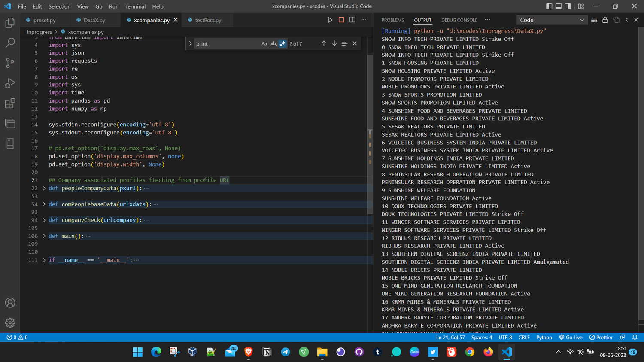
Task: Open the Terminal menu
Action: point(135,6)
